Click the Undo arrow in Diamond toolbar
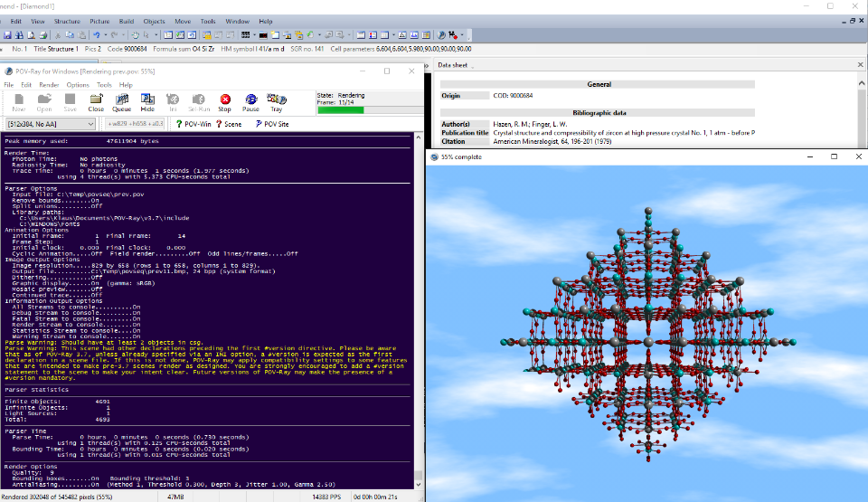The image size is (868, 502). coord(96,34)
